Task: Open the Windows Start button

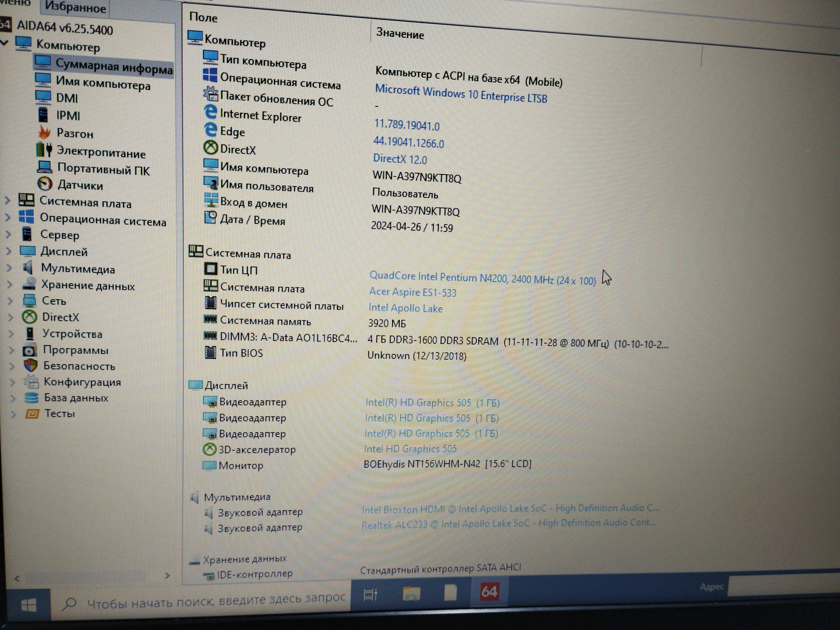Action: (x=28, y=605)
